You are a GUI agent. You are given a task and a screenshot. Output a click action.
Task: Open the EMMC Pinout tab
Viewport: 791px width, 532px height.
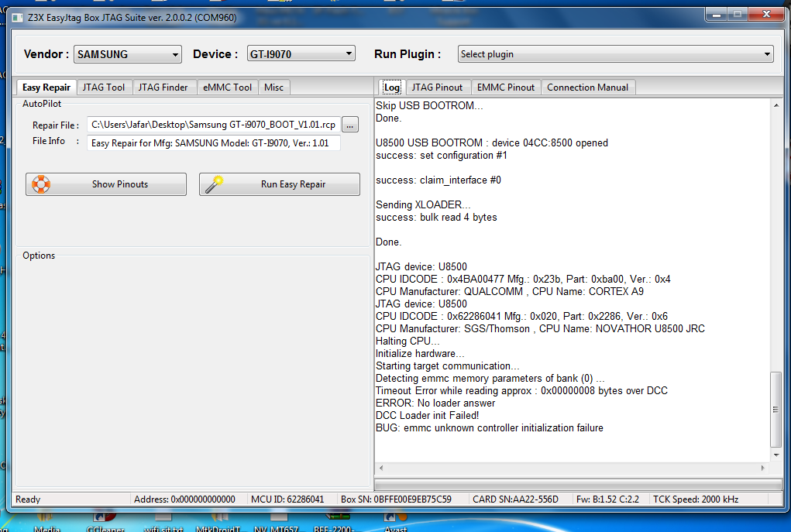[x=506, y=88]
